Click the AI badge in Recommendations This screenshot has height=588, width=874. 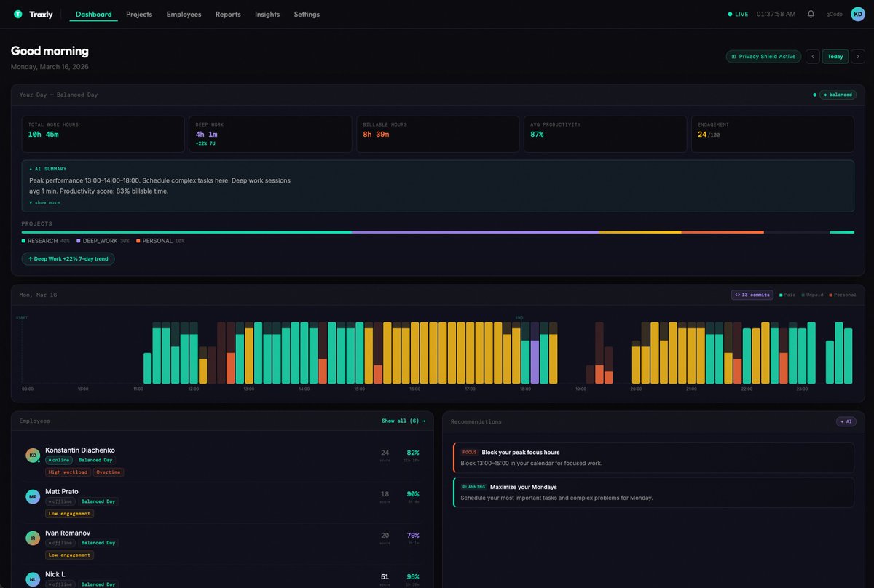(846, 421)
